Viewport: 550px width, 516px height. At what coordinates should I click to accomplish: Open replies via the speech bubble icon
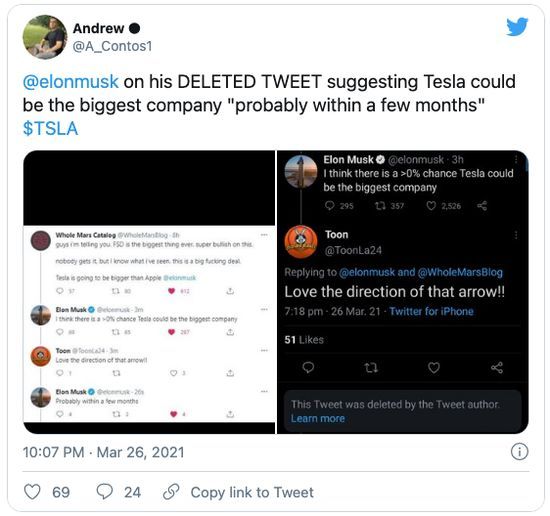pyautogui.click(x=105, y=492)
